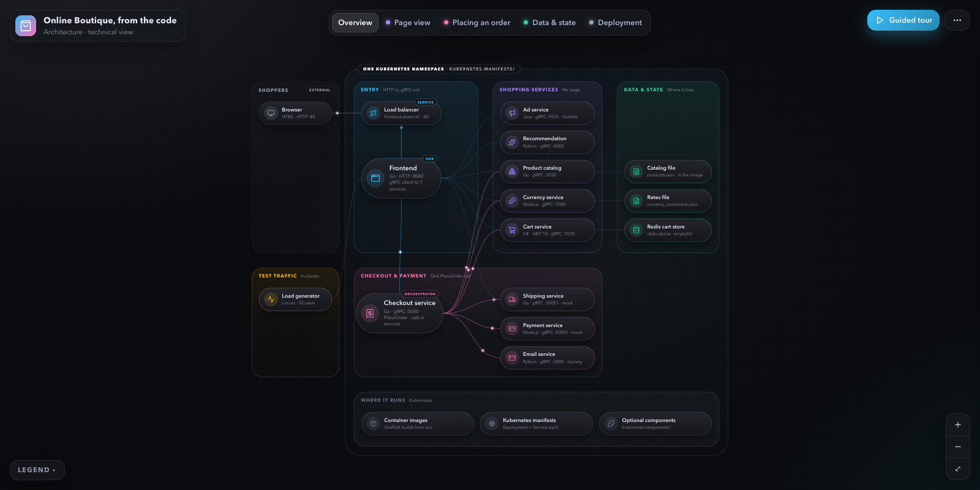The width and height of the screenshot is (980, 490).
Task: Click the EXTERNAL tag in Shoppers group
Action: tap(320, 90)
